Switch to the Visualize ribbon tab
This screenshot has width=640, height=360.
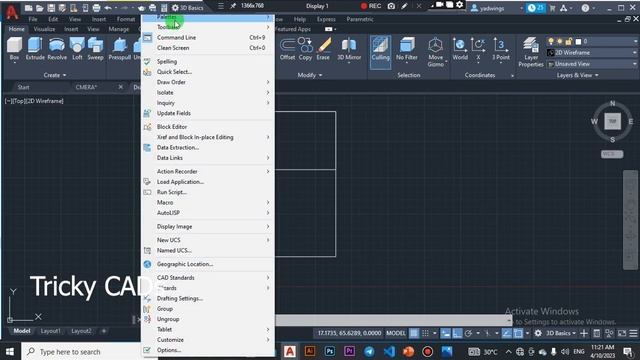(x=44, y=29)
